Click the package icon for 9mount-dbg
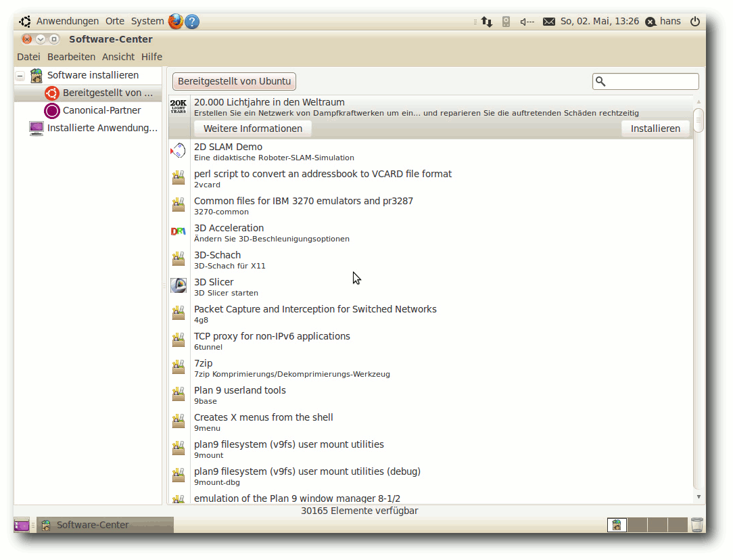The image size is (733, 560). [x=178, y=475]
